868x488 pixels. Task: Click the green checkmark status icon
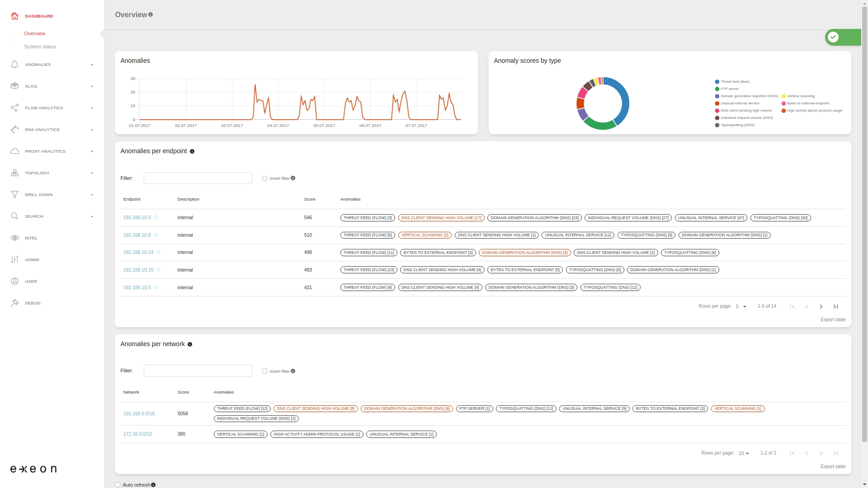point(833,38)
